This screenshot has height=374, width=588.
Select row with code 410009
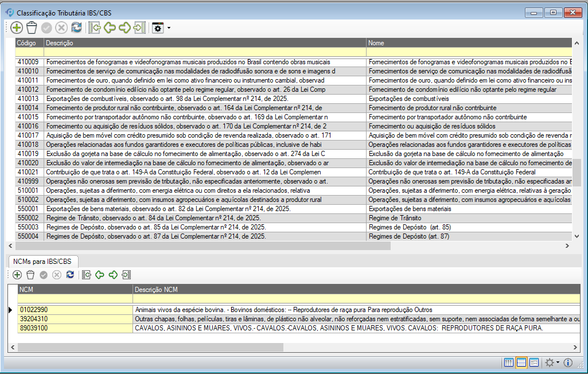(x=294, y=62)
